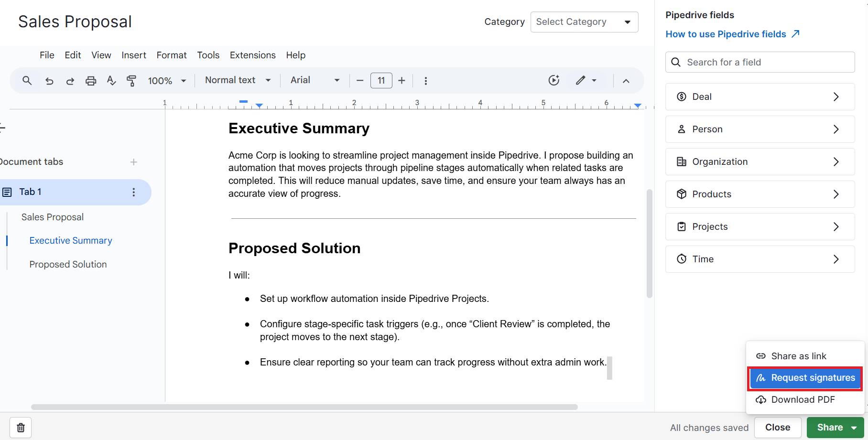Expand the Deal fields chevron
Screen dimensions: 868x440
[x=836, y=97]
